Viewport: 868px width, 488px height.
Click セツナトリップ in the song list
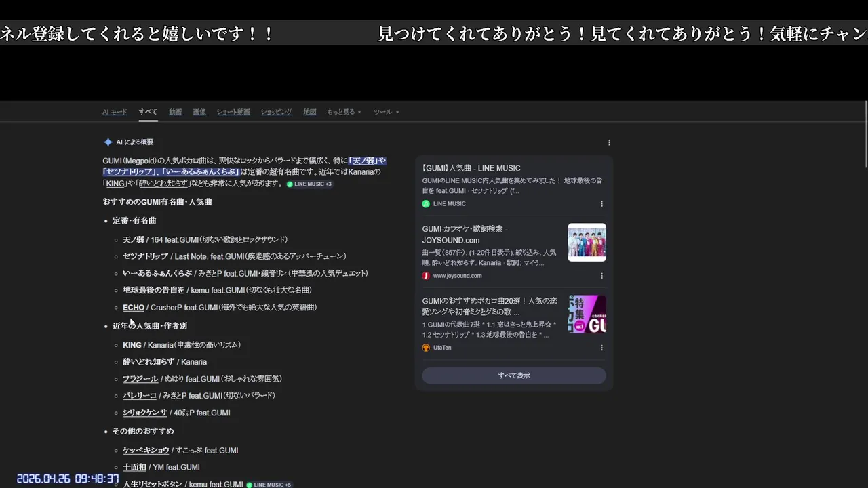pos(145,256)
